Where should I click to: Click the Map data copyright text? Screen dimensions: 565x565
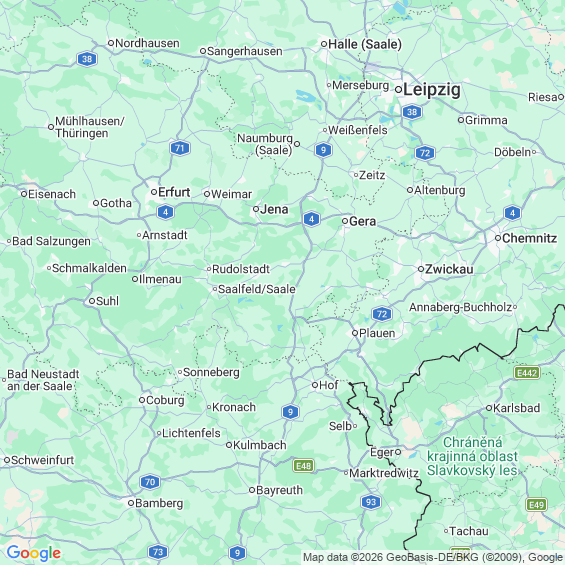point(433,557)
